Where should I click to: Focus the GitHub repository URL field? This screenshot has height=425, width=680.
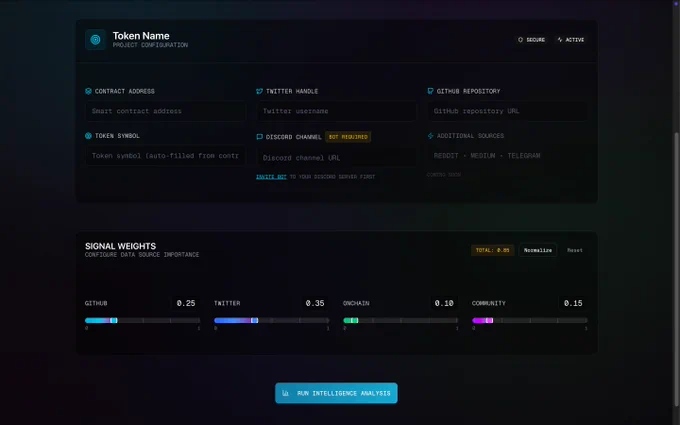[507, 111]
